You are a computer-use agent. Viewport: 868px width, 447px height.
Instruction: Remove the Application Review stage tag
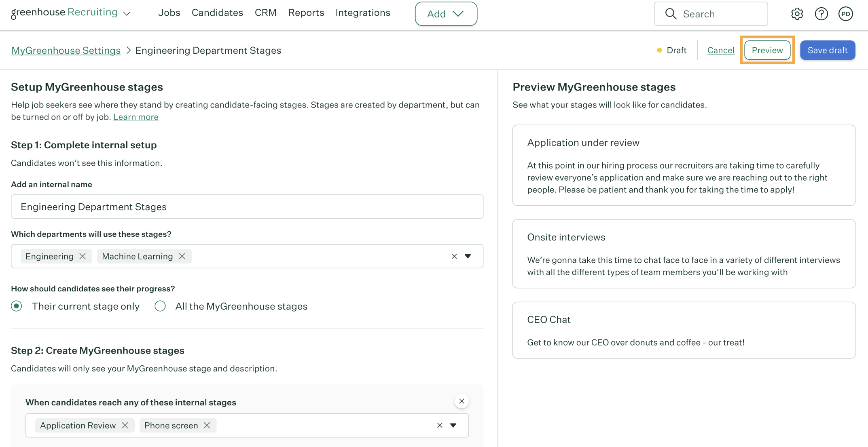pyautogui.click(x=125, y=425)
